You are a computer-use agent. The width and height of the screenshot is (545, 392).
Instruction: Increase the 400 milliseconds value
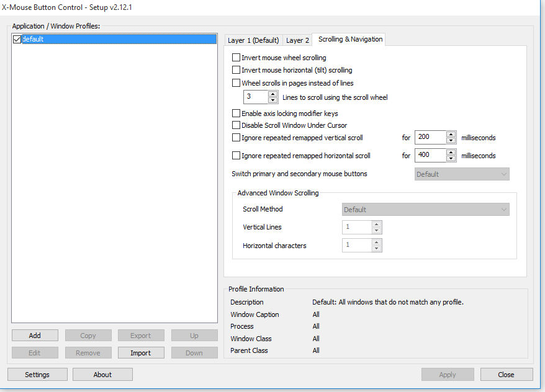tap(451, 153)
